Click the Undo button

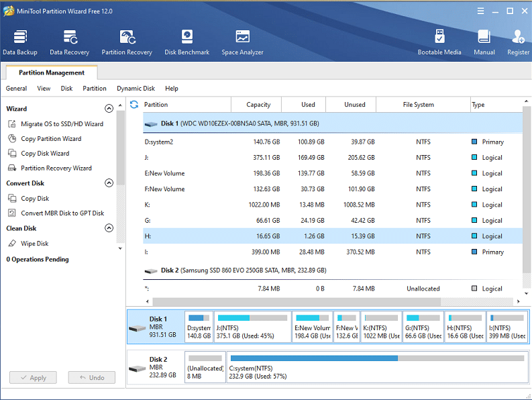[x=92, y=378]
